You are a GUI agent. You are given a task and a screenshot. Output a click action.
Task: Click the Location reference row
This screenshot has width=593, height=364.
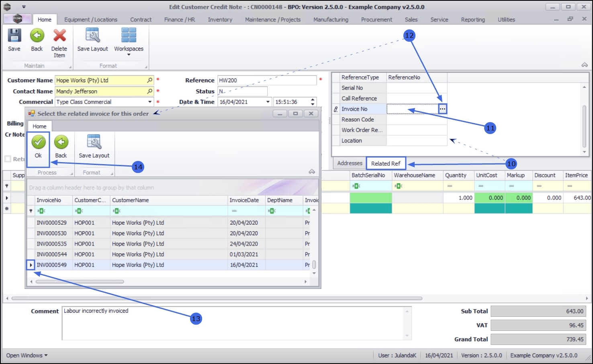click(x=390, y=141)
